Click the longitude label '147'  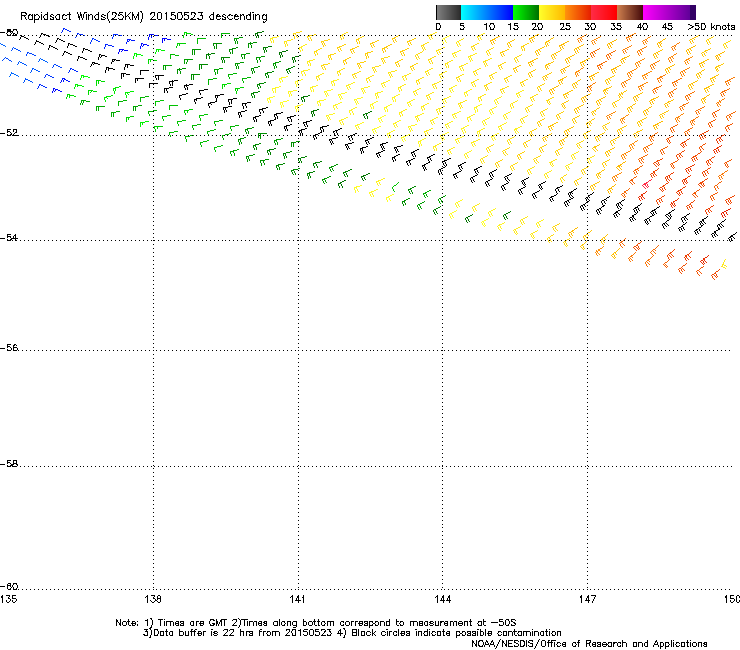[x=587, y=599]
